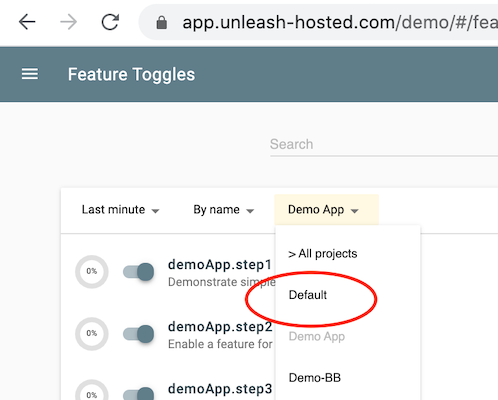498x400 pixels.
Task: Choose the Default project option
Action: coord(308,295)
